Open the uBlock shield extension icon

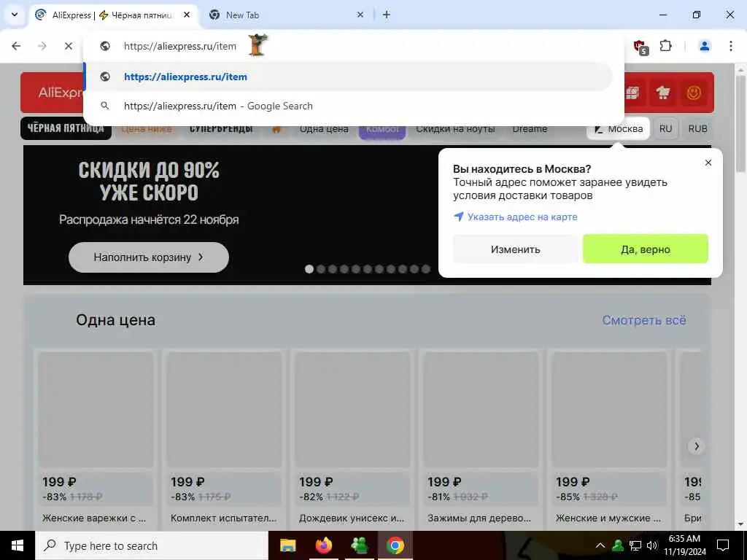640,47
